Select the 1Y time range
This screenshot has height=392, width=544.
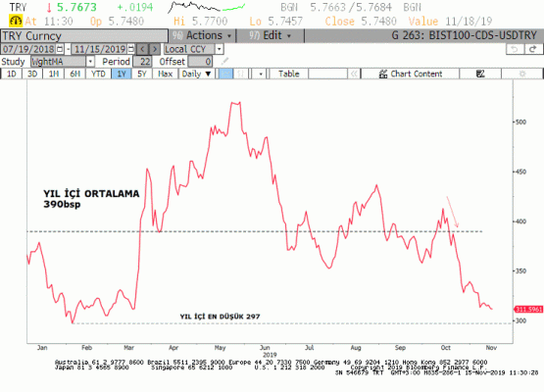coord(122,73)
